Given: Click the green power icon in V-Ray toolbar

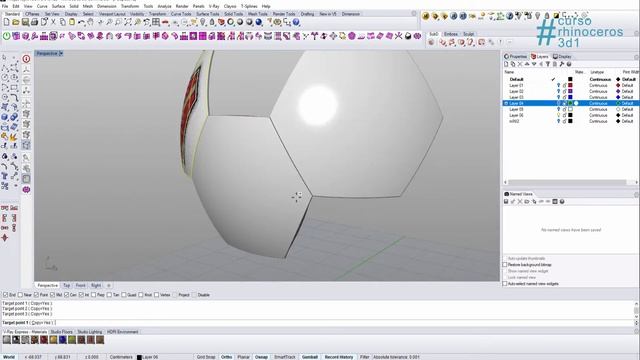Looking at the screenshot, I should pyautogui.click(x=7, y=36).
